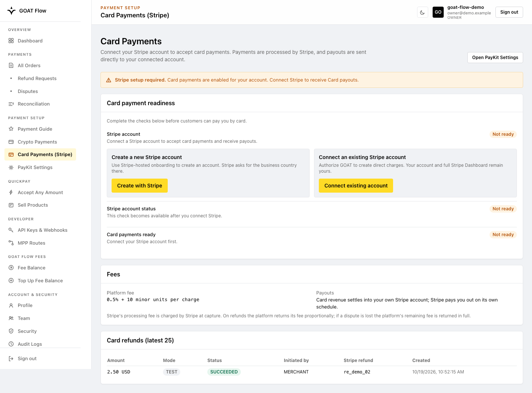Click the Profile person icon
Image resolution: width=532 pixels, height=393 pixels.
coord(11,305)
